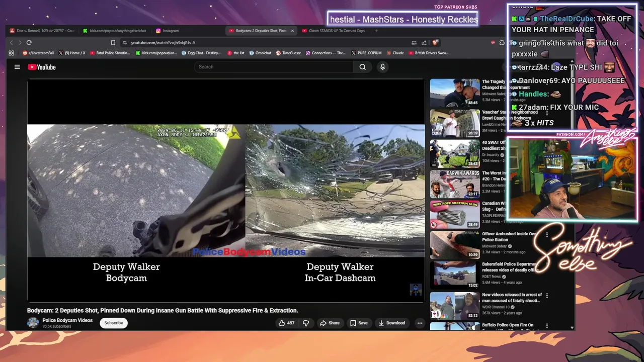Viewport: 644px width, 362px height.
Task: Open wire rope shotgun slug thumbnail 28:49
Action: click(455, 215)
